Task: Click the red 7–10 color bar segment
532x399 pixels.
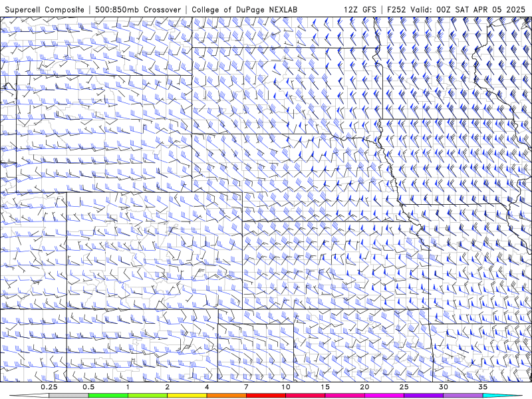Action: [x=265, y=396]
